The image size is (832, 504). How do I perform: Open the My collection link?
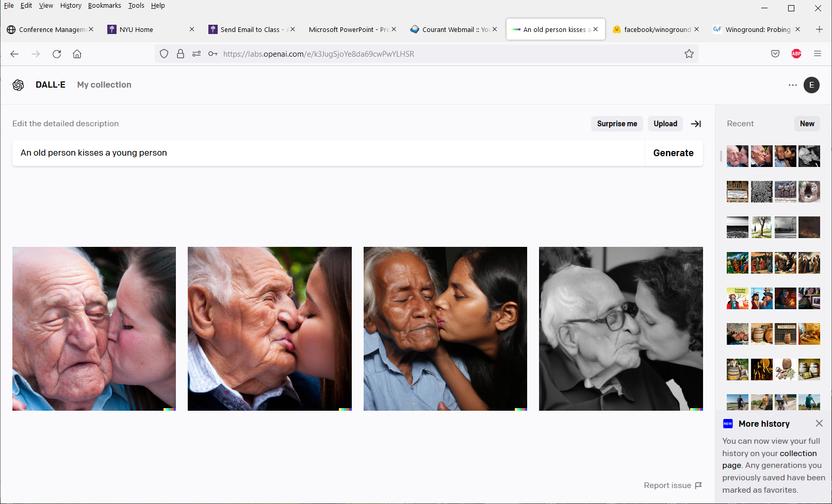[x=104, y=85]
